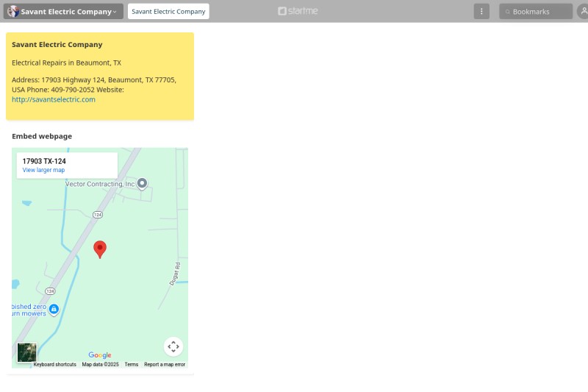
Task: Open the map Terms link
Action: click(132, 364)
